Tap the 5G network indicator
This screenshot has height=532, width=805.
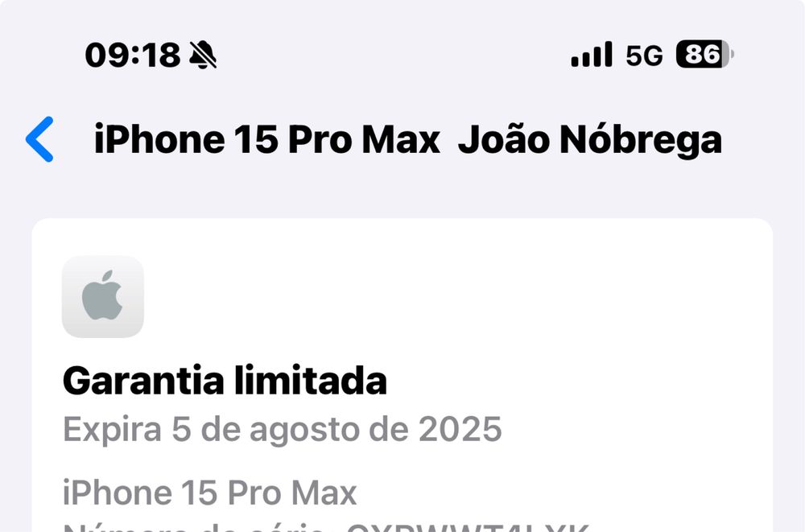pyautogui.click(x=644, y=55)
